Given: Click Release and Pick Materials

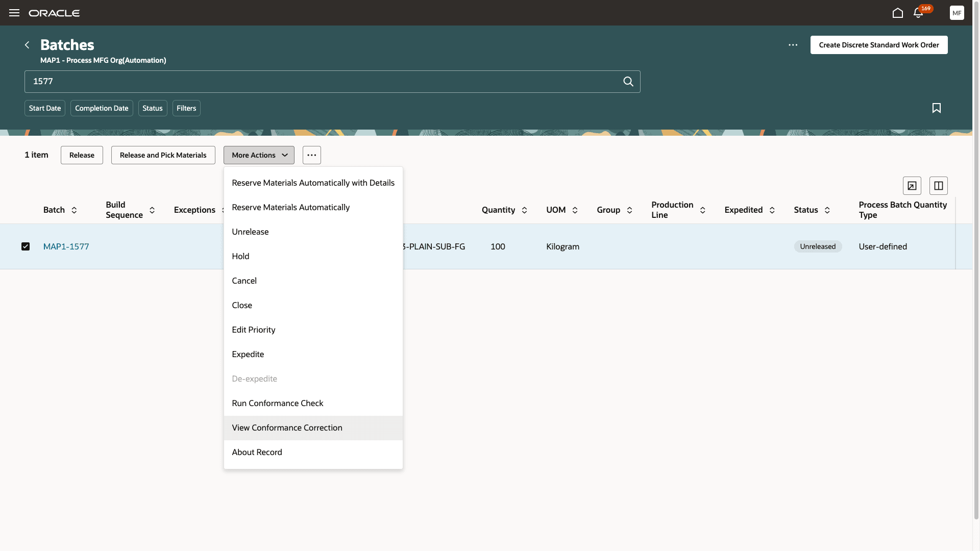Looking at the screenshot, I should (163, 155).
